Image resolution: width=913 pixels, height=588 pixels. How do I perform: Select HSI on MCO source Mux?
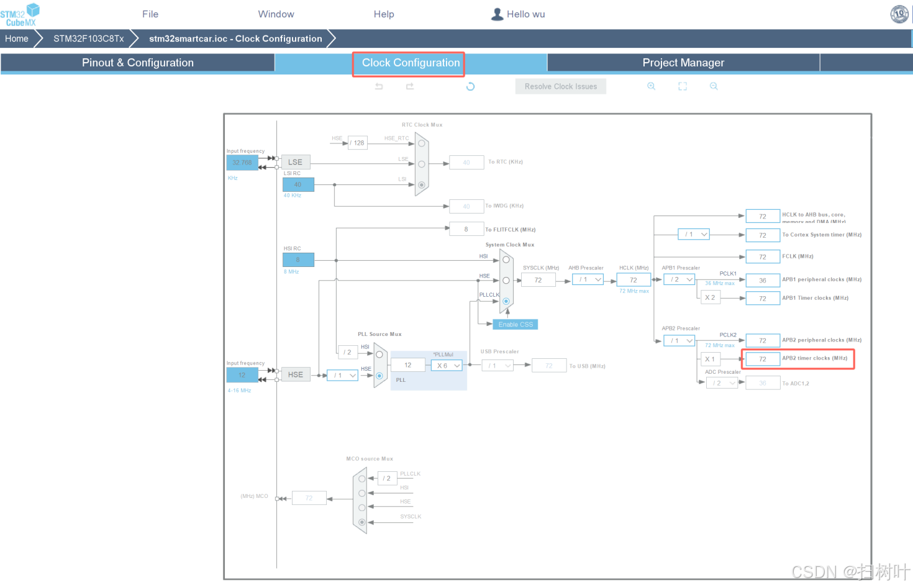(362, 493)
